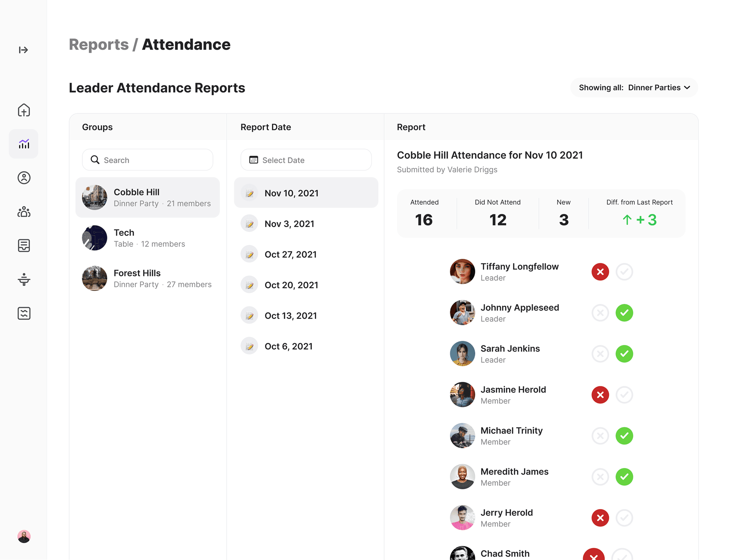Open the Nov 10, 2021 report
747x560 pixels.
(x=306, y=193)
